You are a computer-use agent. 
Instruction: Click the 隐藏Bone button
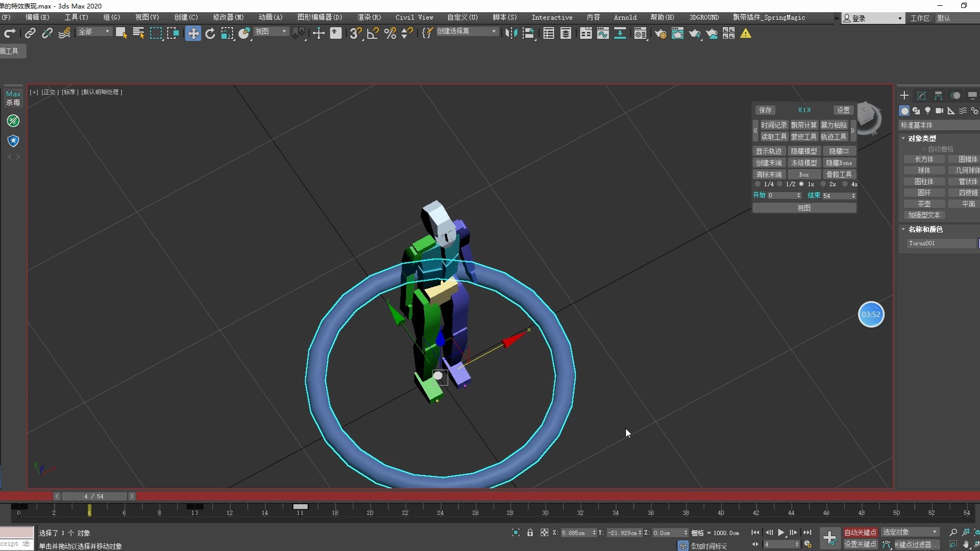click(x=839, y=163)
